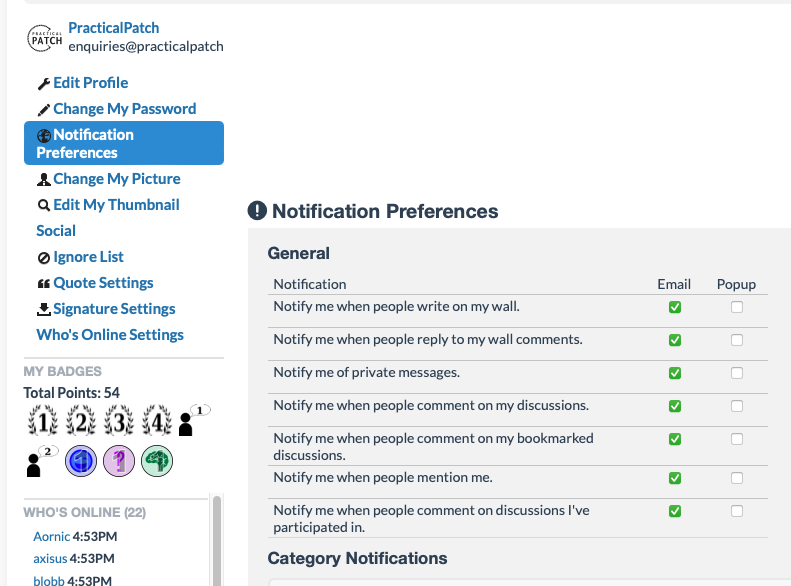Uncheck Email for wall post notifications
The image size is (791, 586).
[x=675, y=307]
